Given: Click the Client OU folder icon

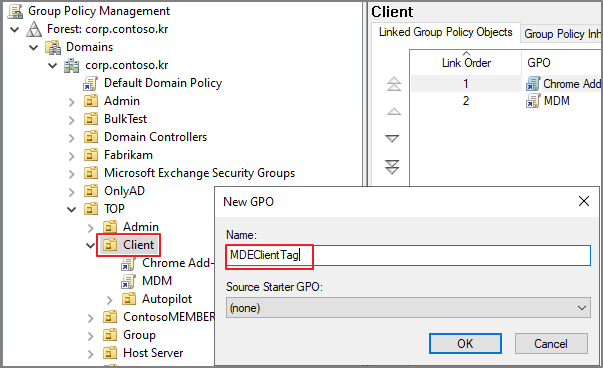Looking at the screenshot, I should (110, 245).
